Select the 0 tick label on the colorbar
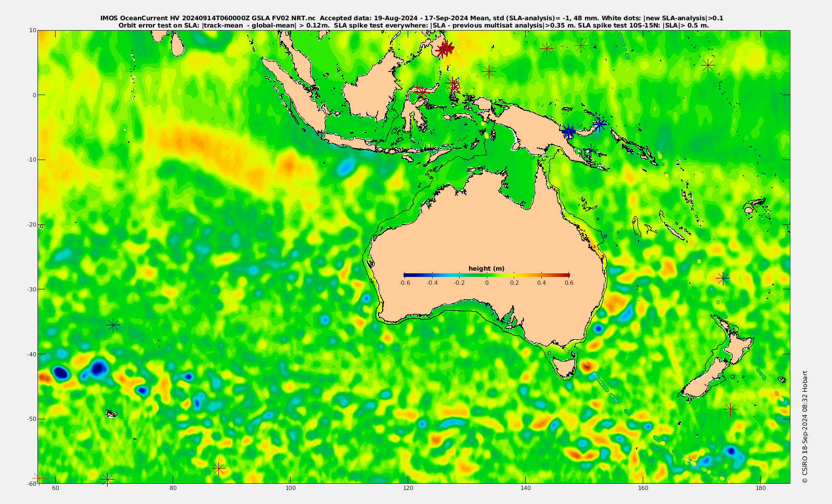832x504 pixels. pos(487,283)
